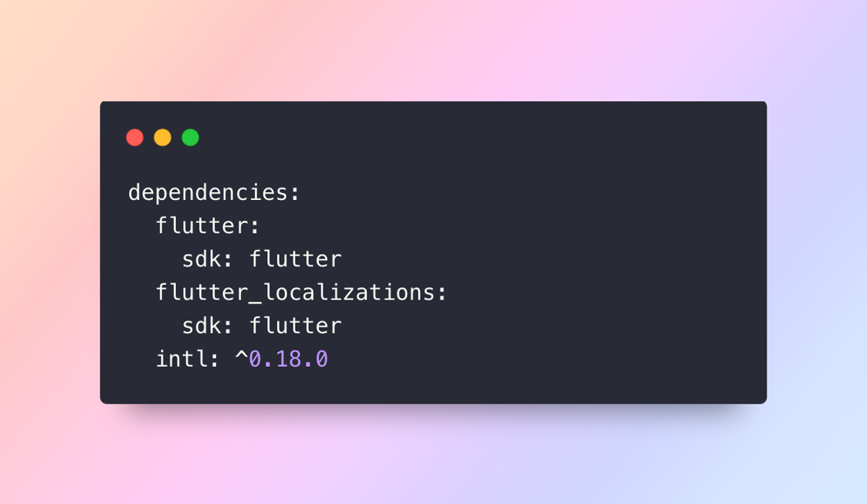Click the red close dot
The height and width of the screenshot is (504, 867).
pyautogui.click(x=135, y=137)
